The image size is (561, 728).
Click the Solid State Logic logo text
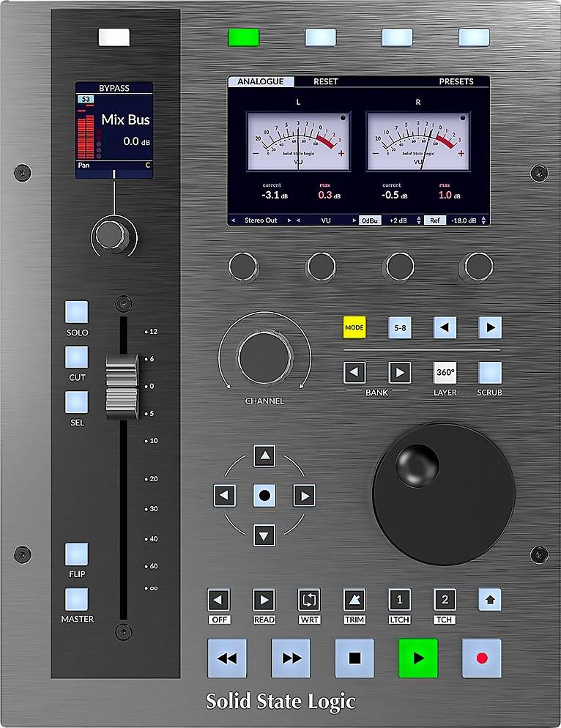tap(281, 702)
